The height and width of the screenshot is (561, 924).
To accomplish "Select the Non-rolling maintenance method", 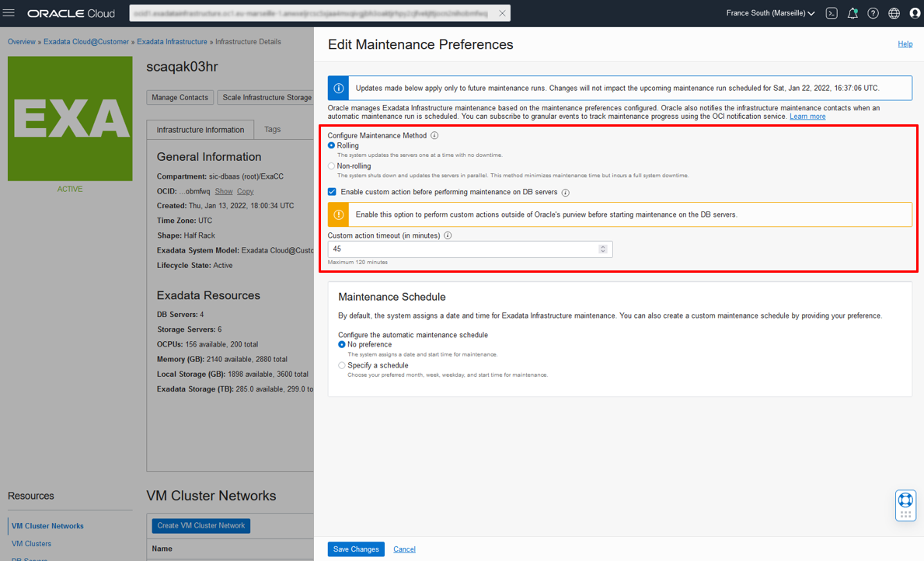I will [331, 166].
